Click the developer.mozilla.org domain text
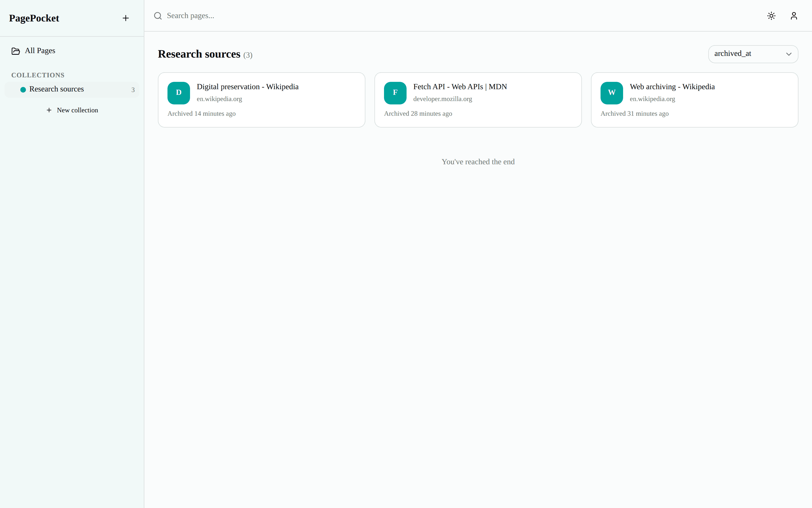This screenshot has height=508, width=812. [443, 99]
